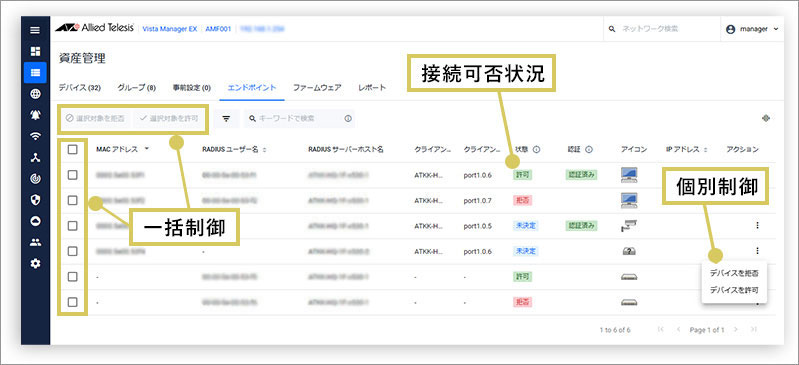Open the user management people icon
Image resolution: width=799 pixels, height=365 pixels.
35,243
